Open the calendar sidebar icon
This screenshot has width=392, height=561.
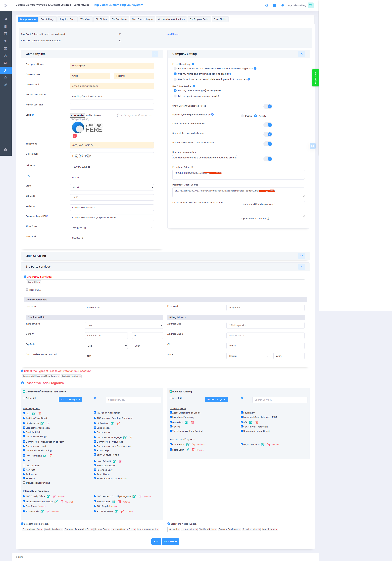6,48
